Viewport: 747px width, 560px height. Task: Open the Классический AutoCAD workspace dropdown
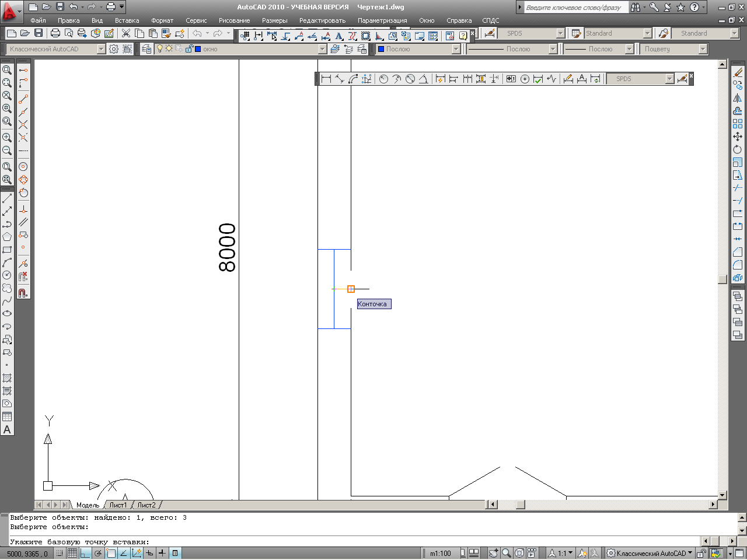(102, 49)
